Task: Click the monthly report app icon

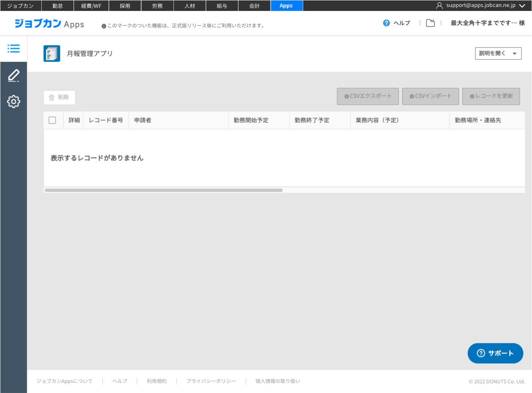Action: pos(52,54)
